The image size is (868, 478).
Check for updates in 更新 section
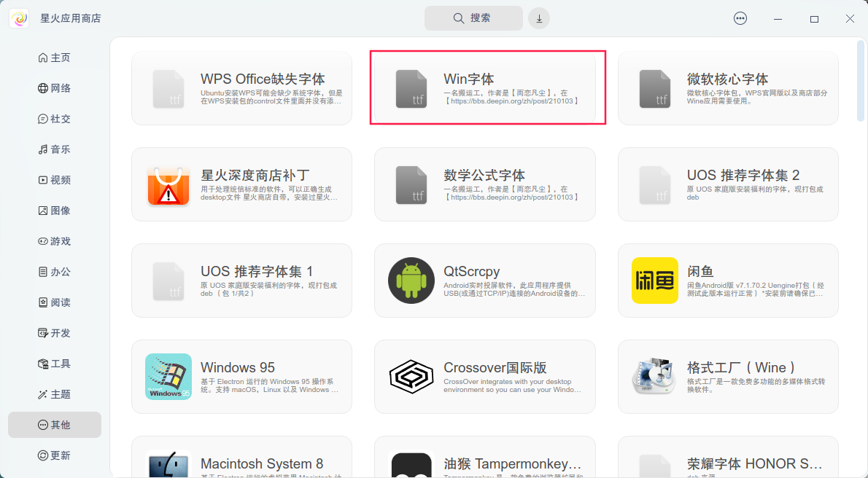(59, 455)
